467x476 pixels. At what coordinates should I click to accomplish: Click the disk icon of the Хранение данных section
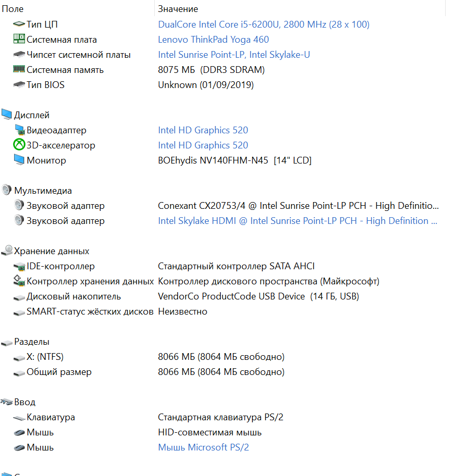pos(7,250)
